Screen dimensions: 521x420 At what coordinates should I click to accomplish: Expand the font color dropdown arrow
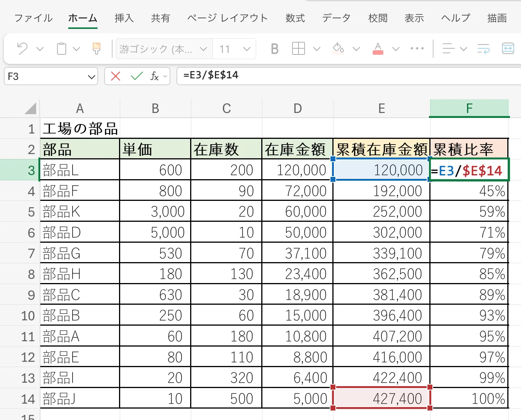pos(396,49)
